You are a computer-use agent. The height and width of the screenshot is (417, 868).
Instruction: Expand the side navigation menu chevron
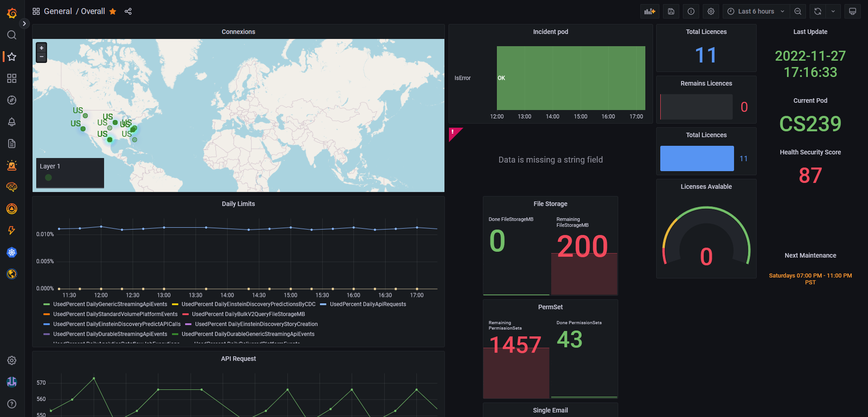pyautogui.click(x=24, y=24)
